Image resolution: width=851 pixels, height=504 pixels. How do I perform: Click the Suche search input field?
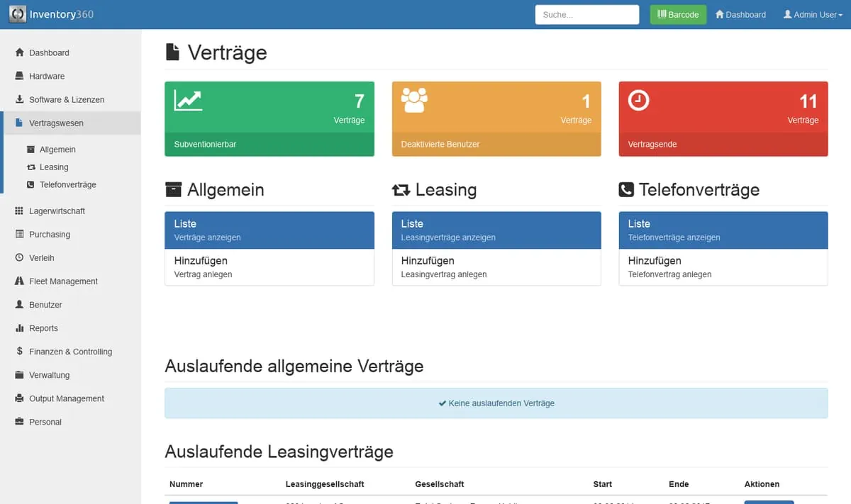(x=586, y=15)
